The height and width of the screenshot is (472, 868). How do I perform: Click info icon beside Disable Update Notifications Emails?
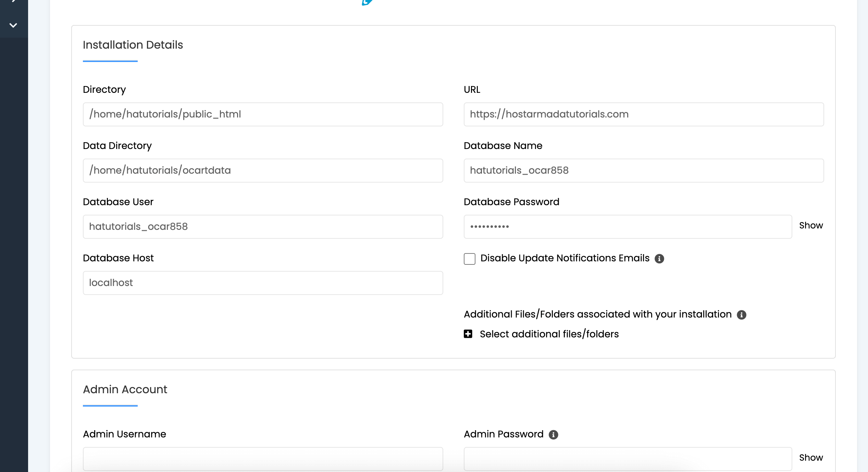659,259
